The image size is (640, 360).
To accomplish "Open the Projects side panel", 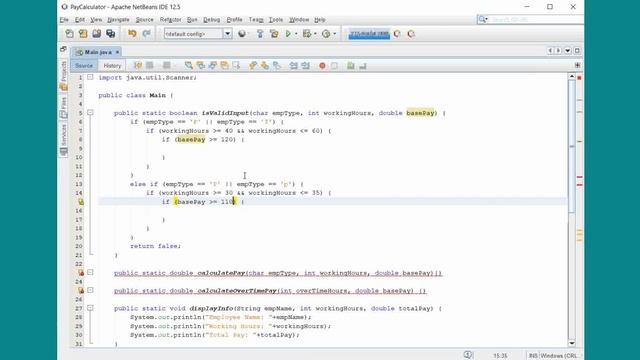I will [63, 76].
